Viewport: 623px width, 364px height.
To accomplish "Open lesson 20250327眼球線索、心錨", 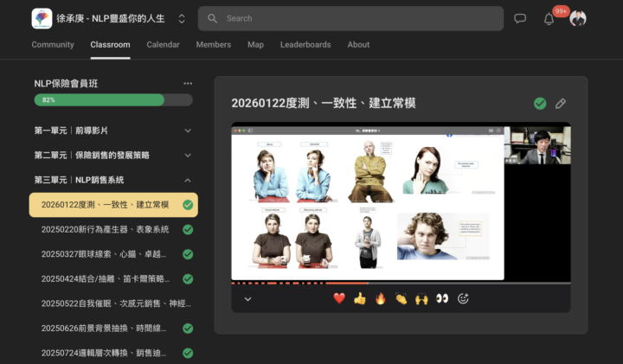I will [104, 254].
